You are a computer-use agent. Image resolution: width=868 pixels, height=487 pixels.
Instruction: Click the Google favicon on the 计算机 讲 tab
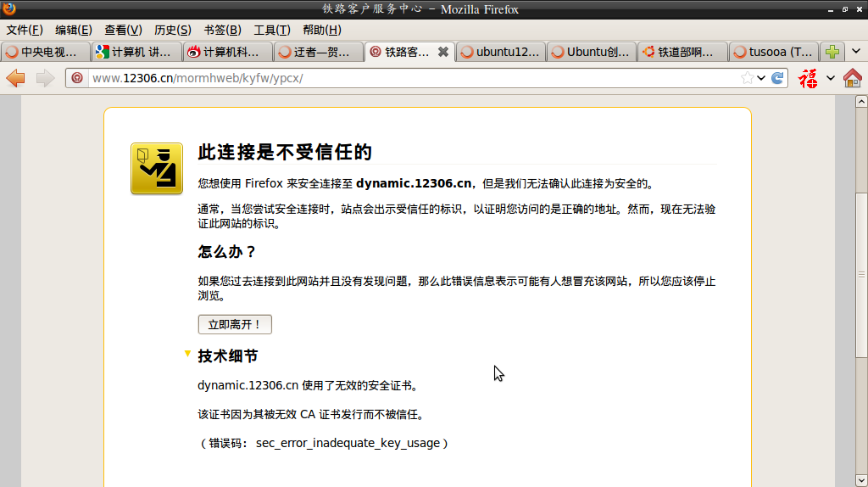click(103, 52)
